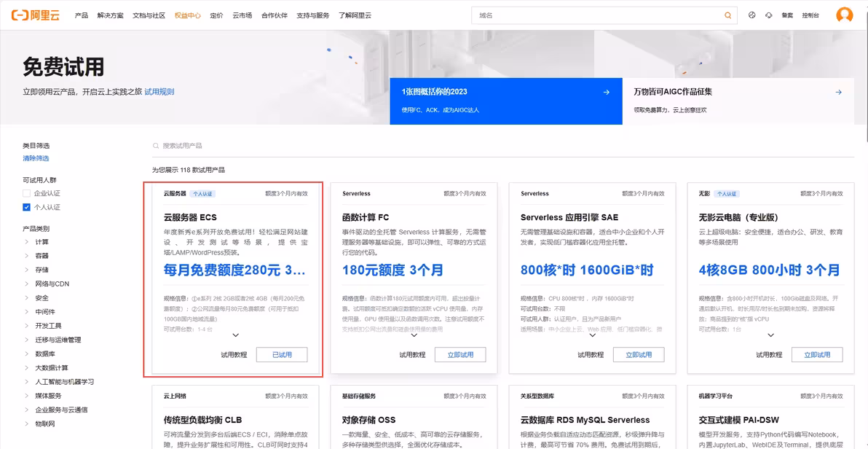The width and height of the screenshot is (868, 449).
Task: Click the arrow on 万物皆可AIGC作品征集 banner
Action: (x=839, y=92)
